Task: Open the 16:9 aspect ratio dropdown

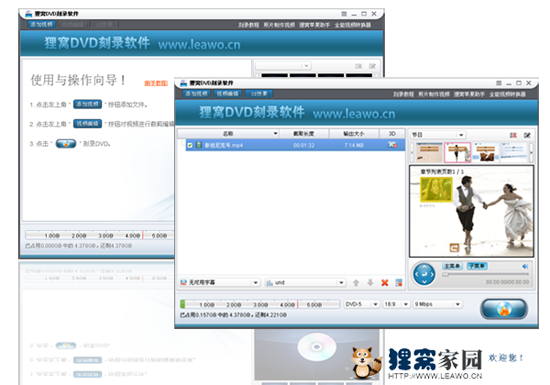Action: (396, 304)
